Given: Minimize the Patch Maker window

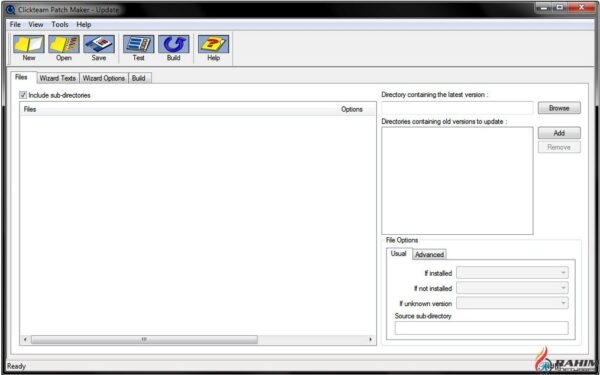Looking at the screenshot, I should [x=543, y=8].
